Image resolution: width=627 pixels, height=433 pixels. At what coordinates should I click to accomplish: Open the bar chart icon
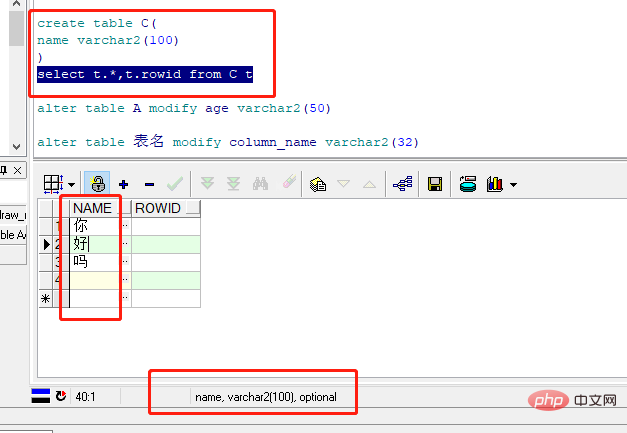(x=495, y=184)
